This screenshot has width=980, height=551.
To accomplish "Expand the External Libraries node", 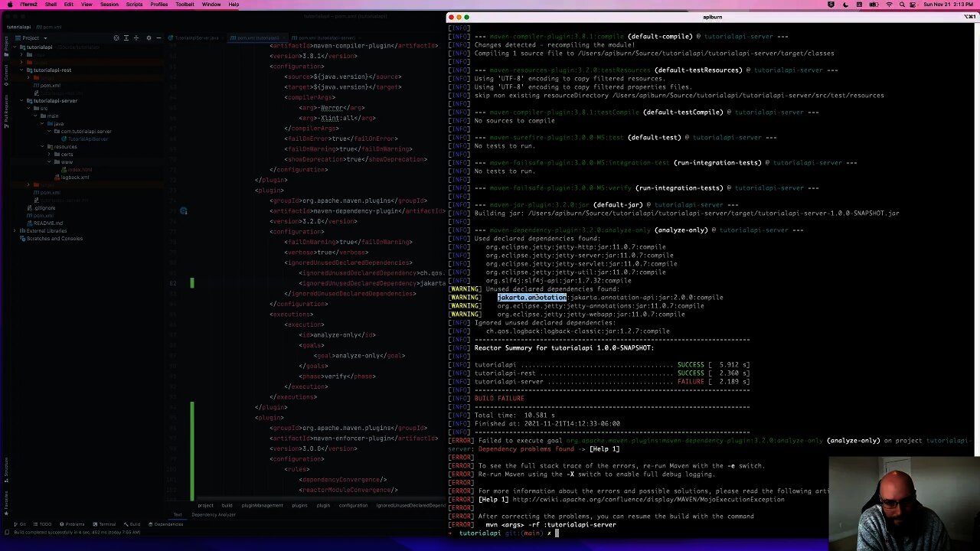I will [15, 230].
